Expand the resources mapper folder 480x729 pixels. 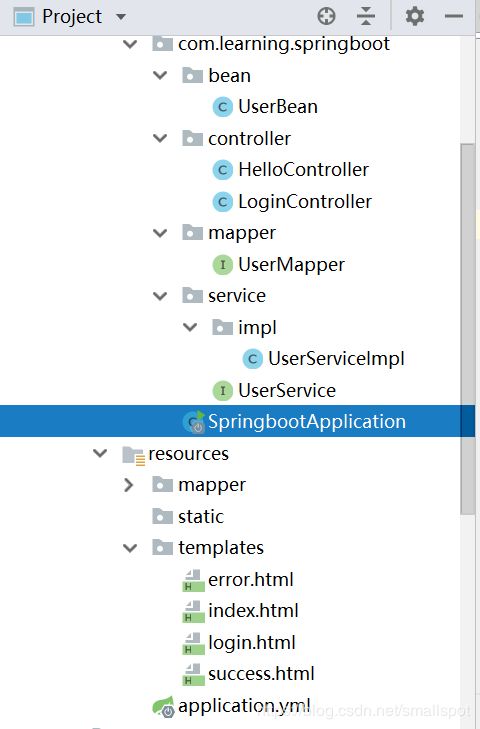tap(129, 485)
